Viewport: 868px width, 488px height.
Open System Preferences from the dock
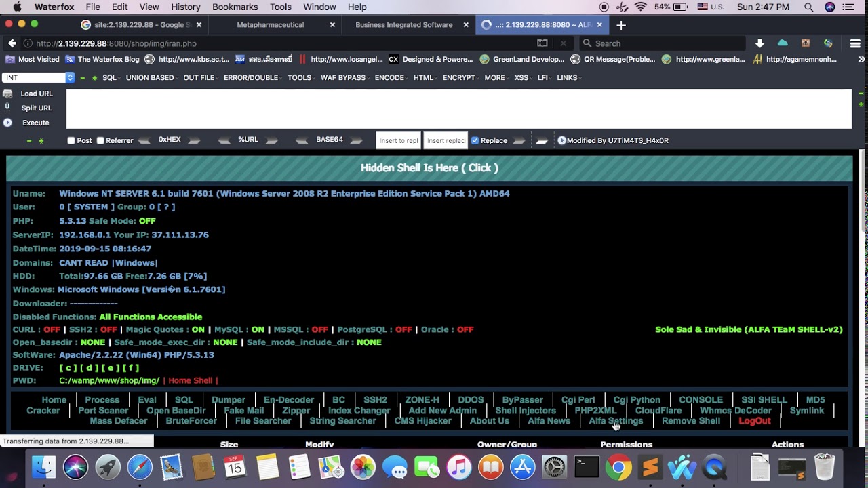coord(555,467)
